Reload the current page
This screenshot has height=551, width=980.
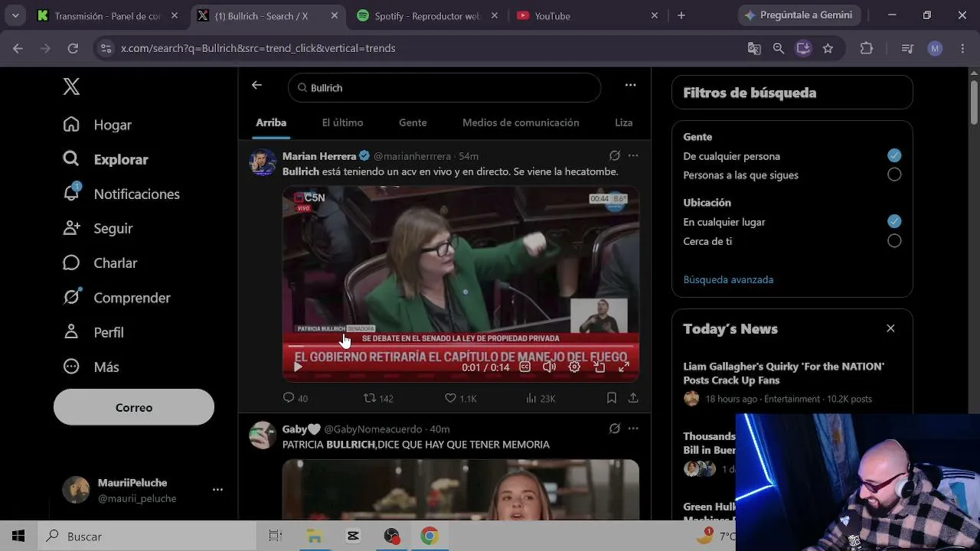click(73, 48)
